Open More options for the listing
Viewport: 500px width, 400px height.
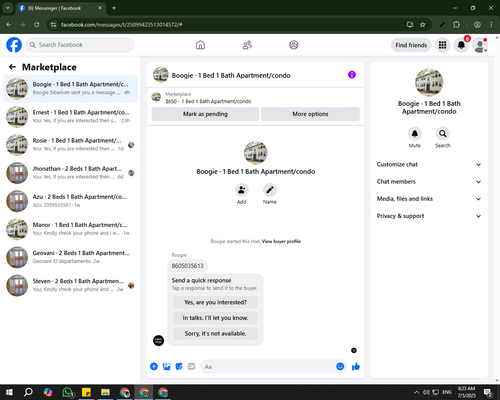[x=310, y=114]
